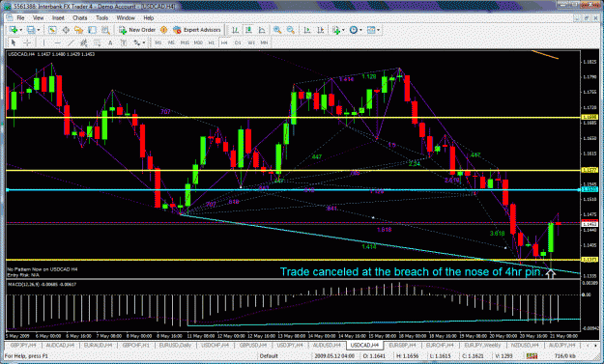This screenshot has width=604, height=364.
Task: Toggle the H1 timeframe button
Action: [x=211, y=42]
